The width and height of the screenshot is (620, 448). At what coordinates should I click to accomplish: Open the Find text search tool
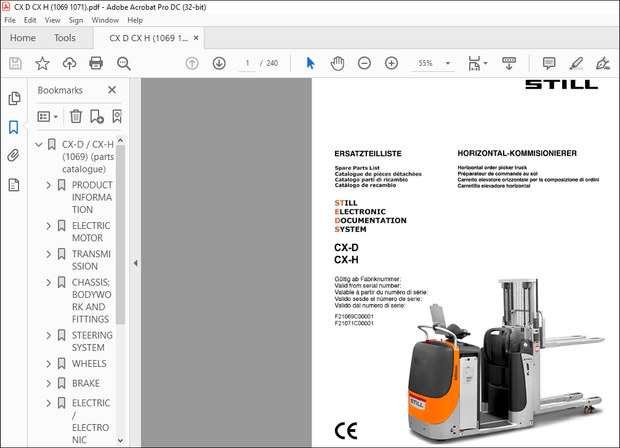[124, 63]
